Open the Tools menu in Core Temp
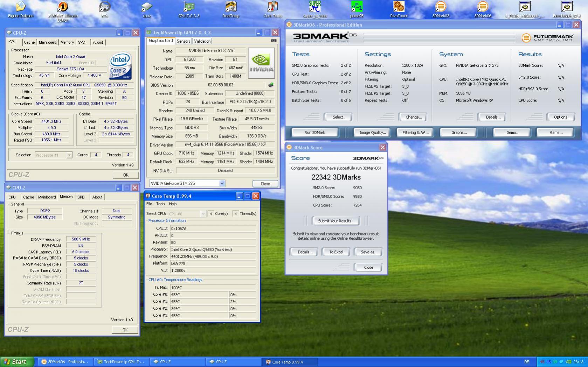 [160, 204]
